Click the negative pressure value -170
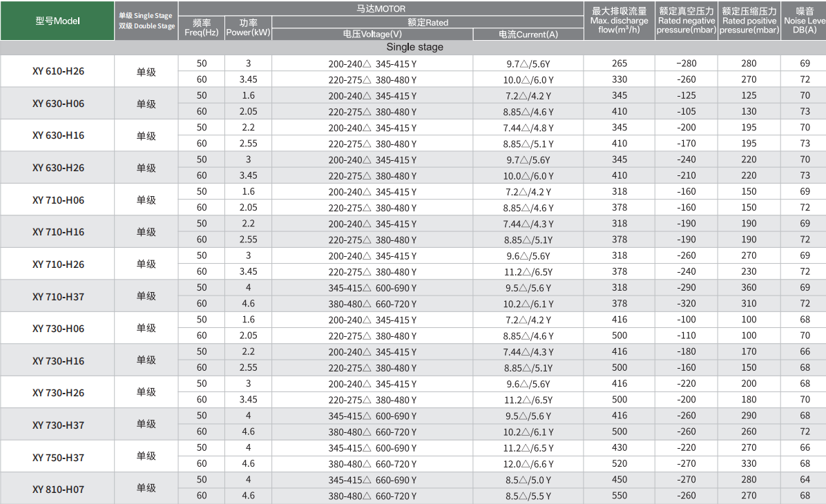The image size is (826, 504). point(686,143)
